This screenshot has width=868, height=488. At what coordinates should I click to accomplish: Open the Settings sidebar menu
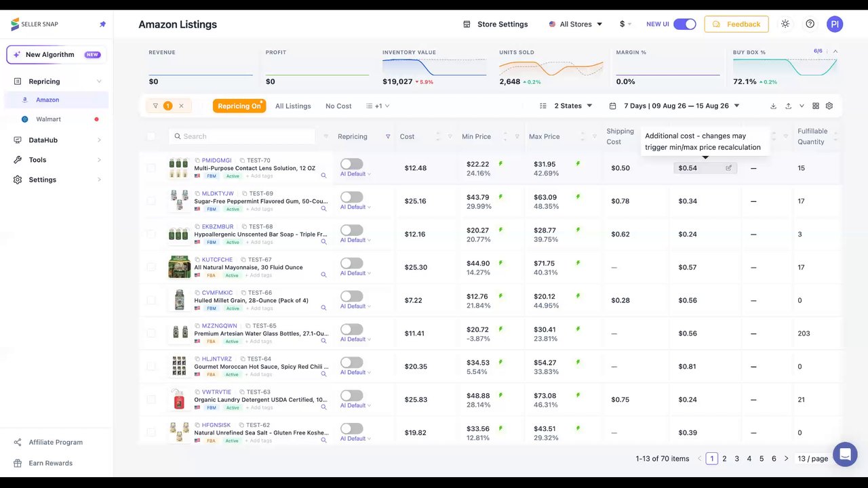tap(56, 180)
